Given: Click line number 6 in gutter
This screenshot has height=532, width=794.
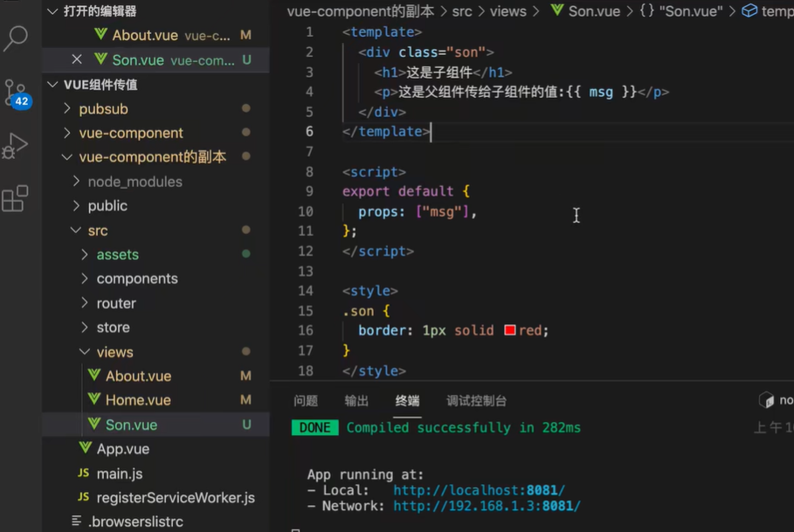Looking at the screenshot, I should [x=309, y=132].
